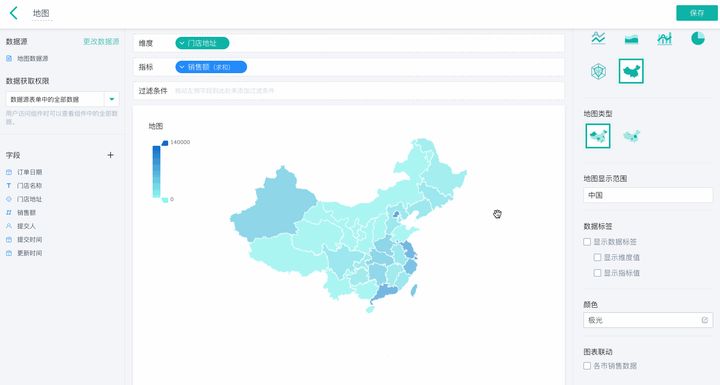Select the 门店名称 field
The height and width of the screenshot is (385, 720).
[x=29, y=186]
